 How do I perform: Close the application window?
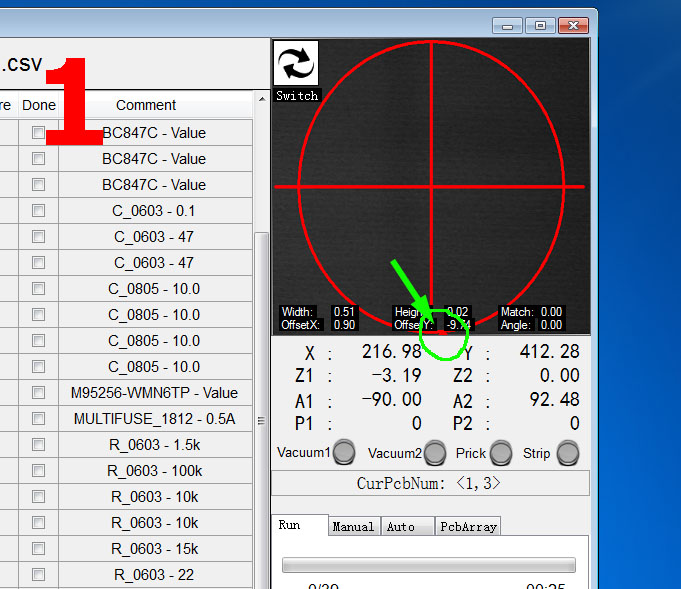click(x=573, y=26)
